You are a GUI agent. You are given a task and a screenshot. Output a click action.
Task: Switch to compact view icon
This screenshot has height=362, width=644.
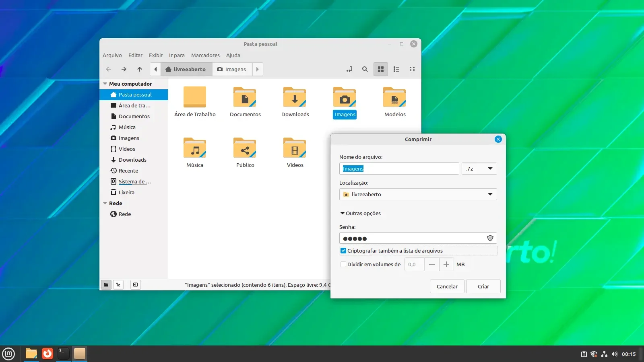pyautogui.click(x=412, y=69)
